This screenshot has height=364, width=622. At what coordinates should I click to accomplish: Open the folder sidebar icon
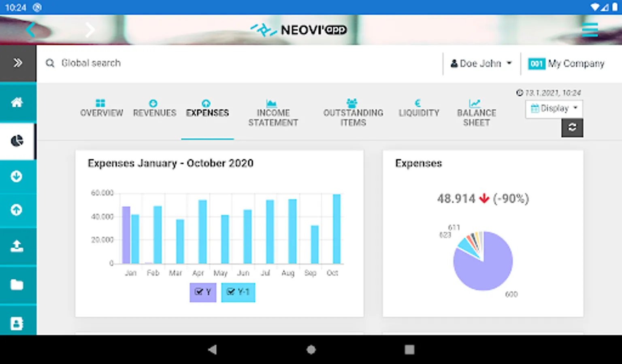[17, 285]
